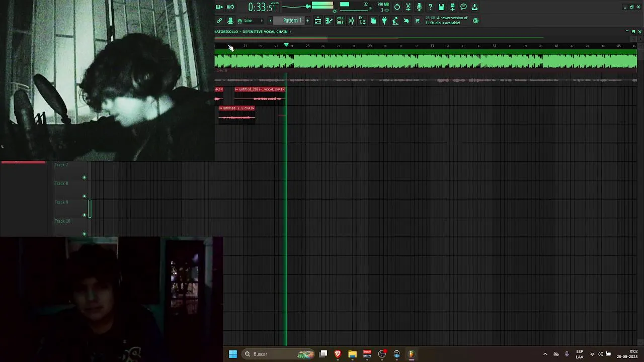Image resolution: width=644 pixels, height=362 pixels.
Task: Click the Buscar taskbar search box
Action: pos(278,354)
